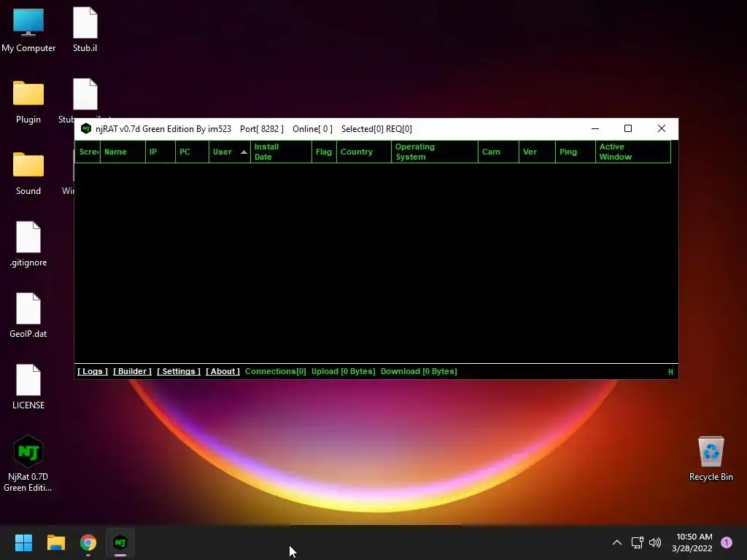Open the Windows Start menu

[x=23, y=542]
